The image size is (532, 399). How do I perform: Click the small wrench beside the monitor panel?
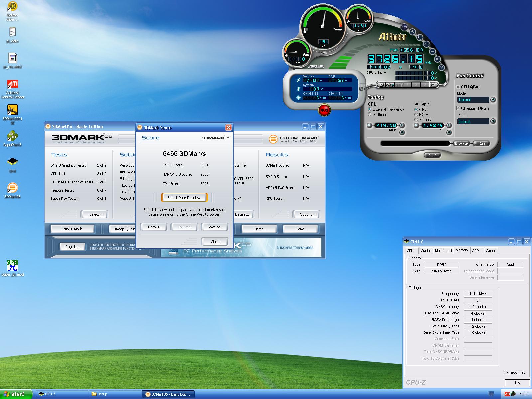point(361,89)
